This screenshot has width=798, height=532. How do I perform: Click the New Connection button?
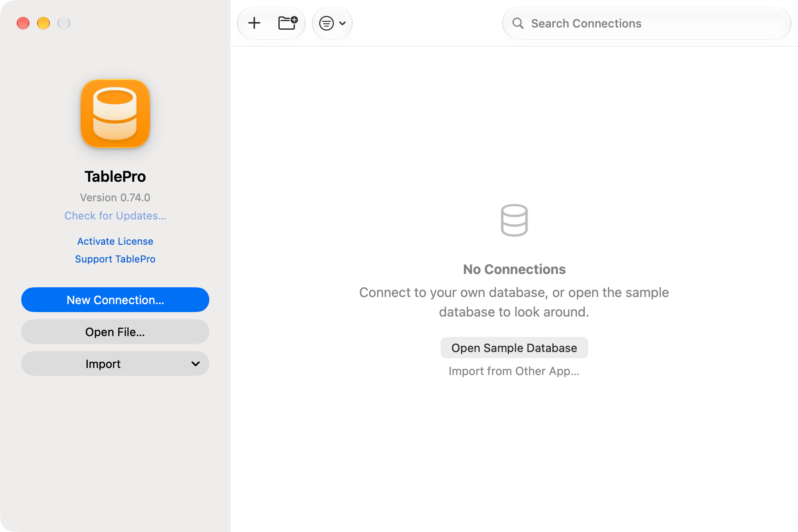(x=115, y=300)
